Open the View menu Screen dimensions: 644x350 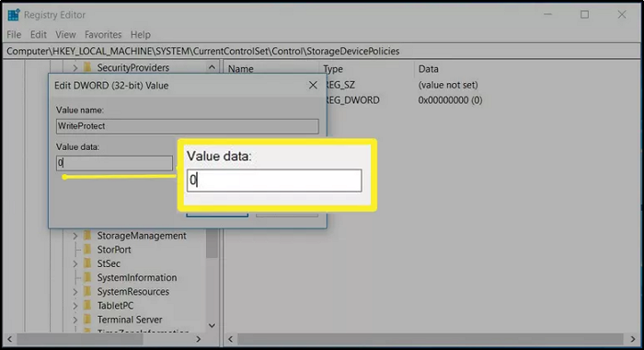[x=65, y=35]
